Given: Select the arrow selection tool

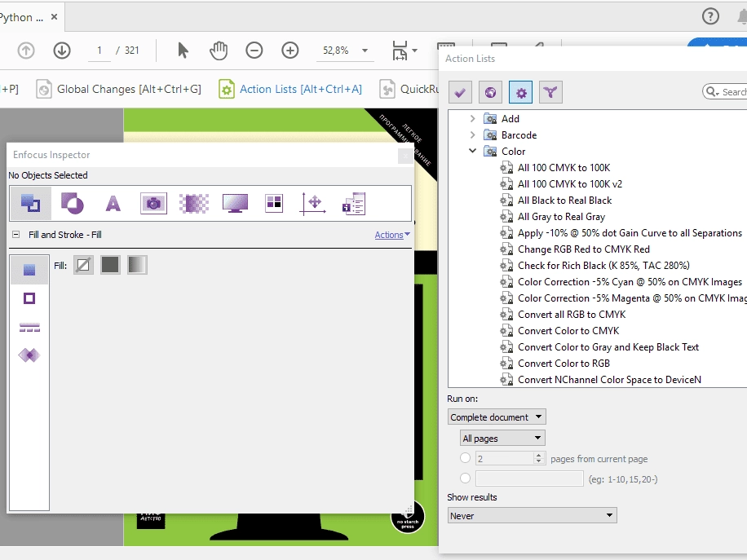Looking at the screenshot, I should (x=183, y=50).
